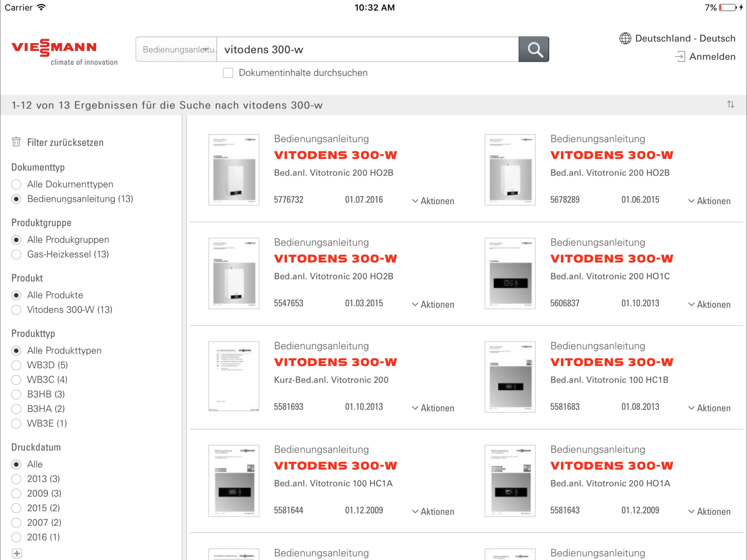The width and height of the screenshot is (747, 560).
Task: Select the Gas-Heizkessel (13) filter
Action: pyautogui.click(x=16, y=254)
